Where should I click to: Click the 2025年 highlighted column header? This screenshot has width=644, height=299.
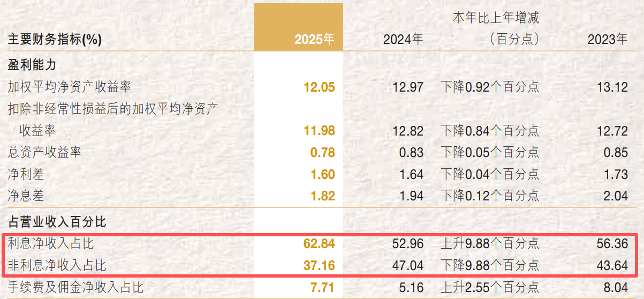[314, 39]
